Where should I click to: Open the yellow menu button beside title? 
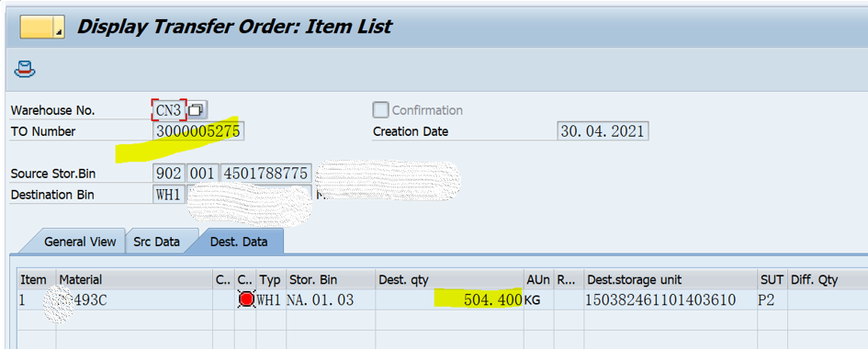coord(42,27)
